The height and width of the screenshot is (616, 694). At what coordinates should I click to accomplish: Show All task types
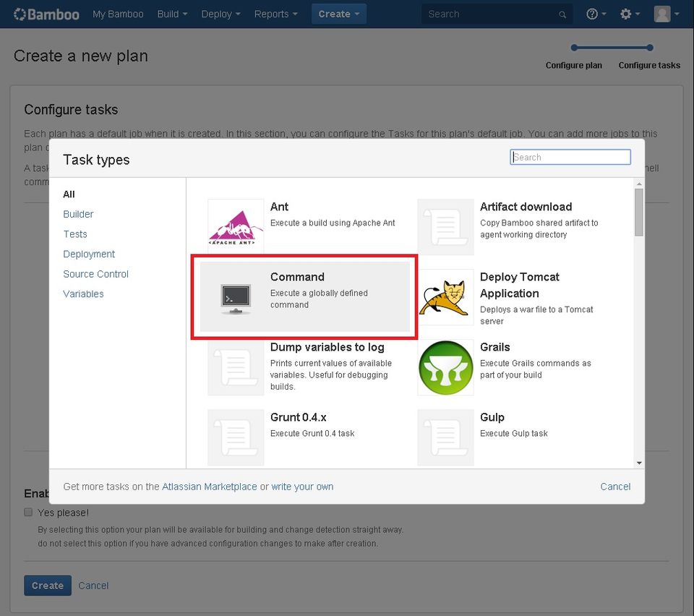coord(69,194)
